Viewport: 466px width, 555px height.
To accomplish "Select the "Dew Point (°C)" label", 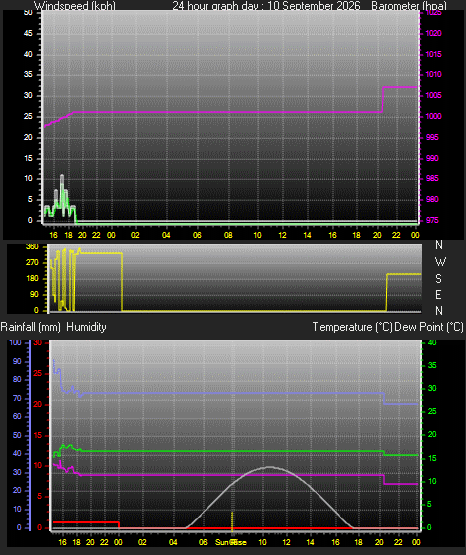I will coord(429,327).
